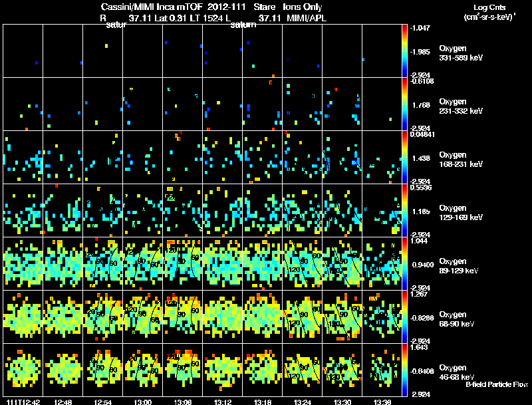Click the Oxygen 89-129 keV color bar

(404, 263)
